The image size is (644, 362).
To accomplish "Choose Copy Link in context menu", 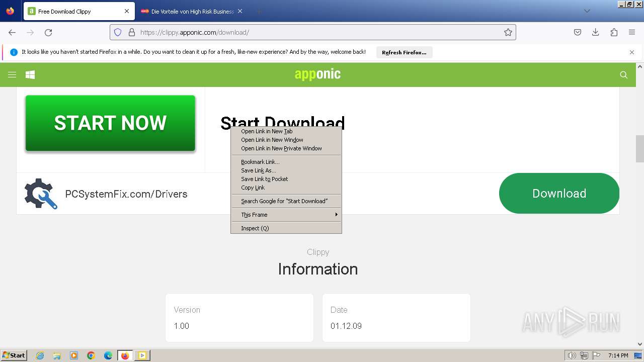I will (x=286, y=188).
